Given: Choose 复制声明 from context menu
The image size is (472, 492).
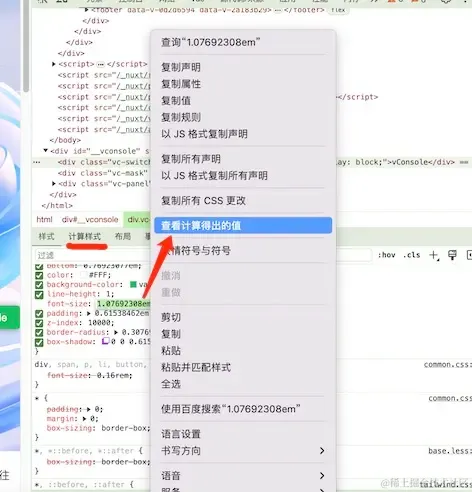Looking at the screenshot, I should (x=243, y=67).
